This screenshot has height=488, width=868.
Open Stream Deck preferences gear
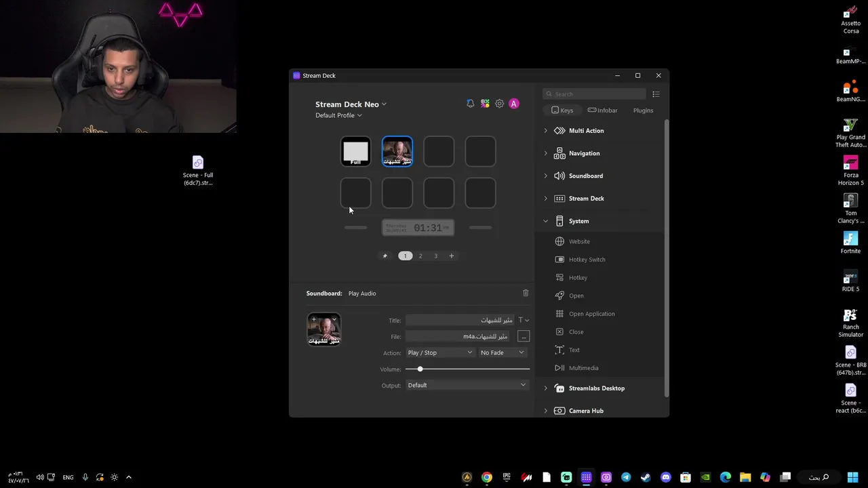(x=499, y=104)
